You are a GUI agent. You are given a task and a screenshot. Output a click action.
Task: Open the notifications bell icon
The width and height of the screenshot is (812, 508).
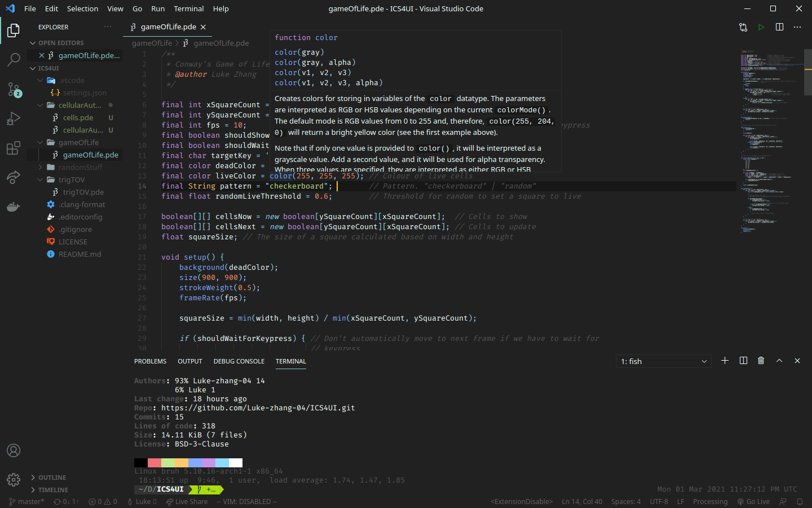pyautogui.click(x=800, y=501)
